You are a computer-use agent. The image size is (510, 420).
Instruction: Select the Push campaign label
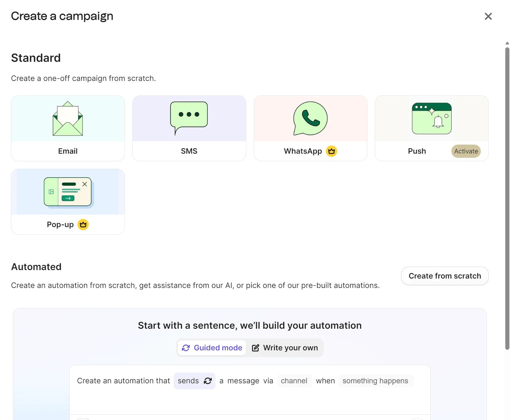pos(417,151)
